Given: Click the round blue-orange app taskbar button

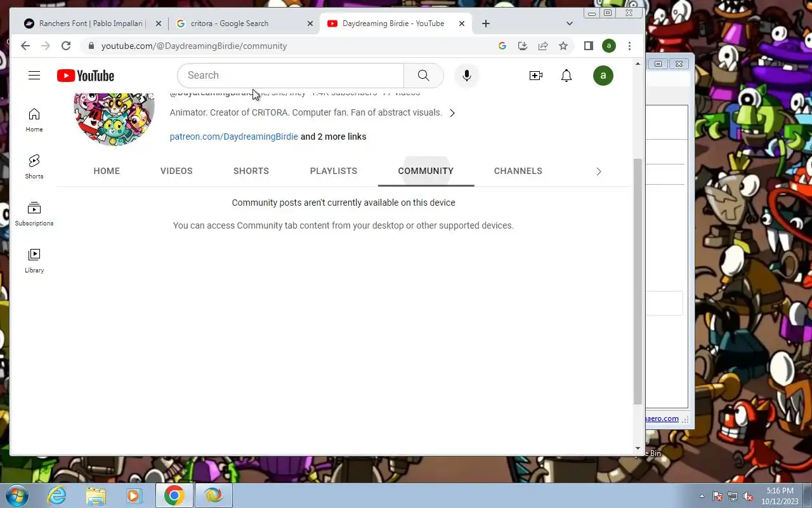Looking at the screenshot, I should point(214,495).
